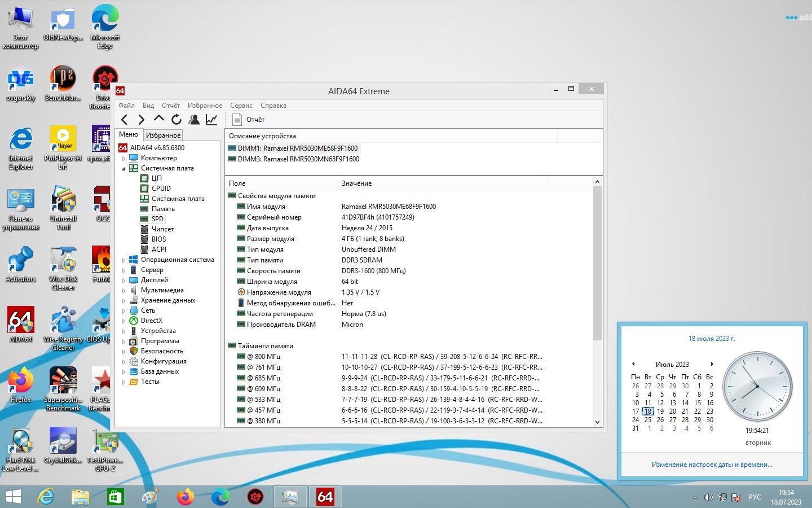Click the Значение column header
The height and width of the screenshot is (508, 812).
click(x=443, y=183)
